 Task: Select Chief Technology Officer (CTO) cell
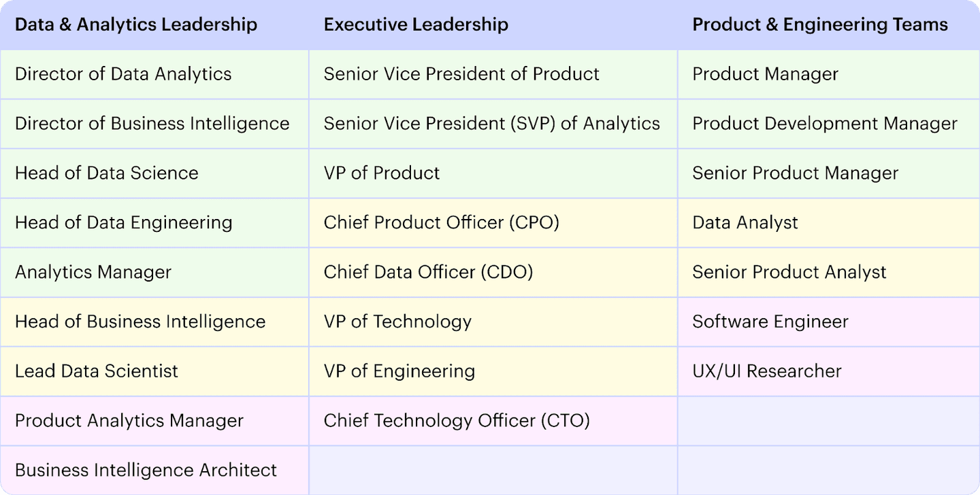tap(457, 421)
